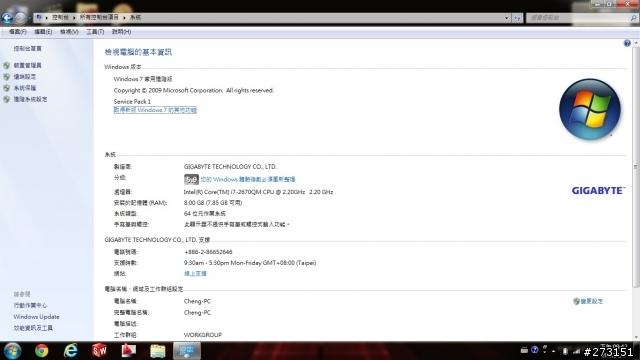Expand the breadcrumb arrow after 控制台
Viewport: 640px width, 360px height.
coord(74,18)
